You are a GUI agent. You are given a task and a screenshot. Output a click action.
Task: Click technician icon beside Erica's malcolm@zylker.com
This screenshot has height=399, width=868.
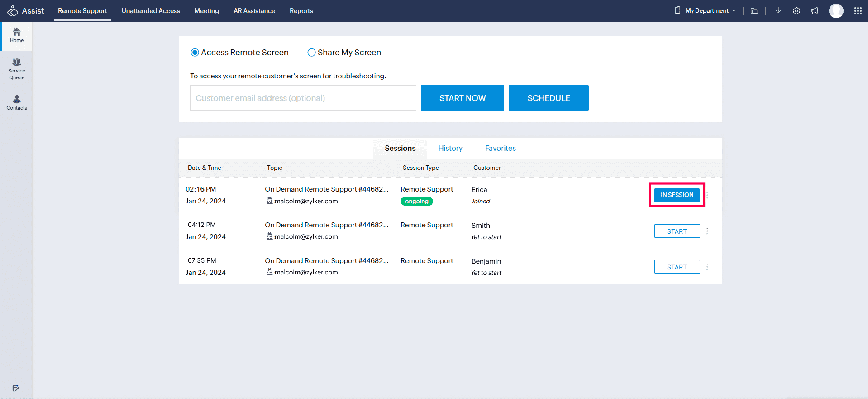click(x=269, y=201)
